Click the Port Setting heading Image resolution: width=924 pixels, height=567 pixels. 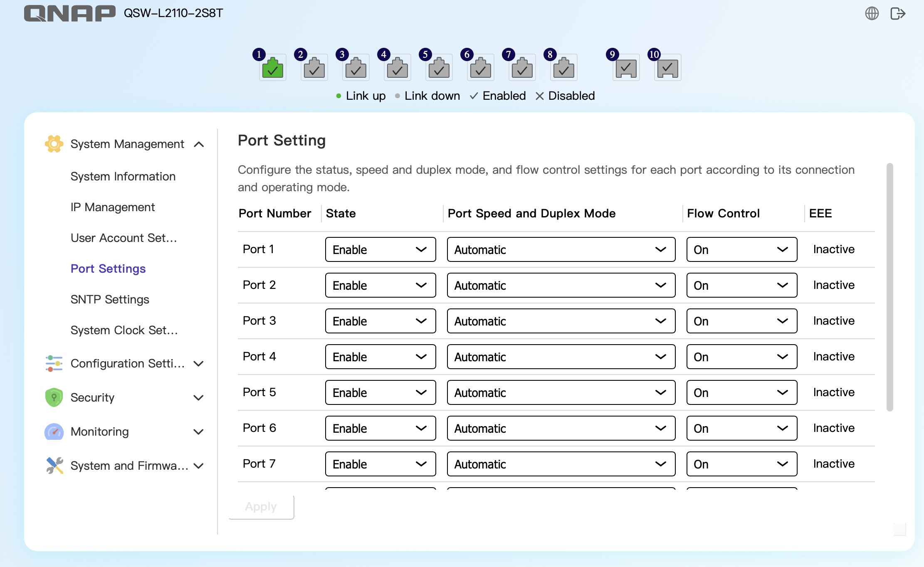pyautogui.click(x=282, y=141)
